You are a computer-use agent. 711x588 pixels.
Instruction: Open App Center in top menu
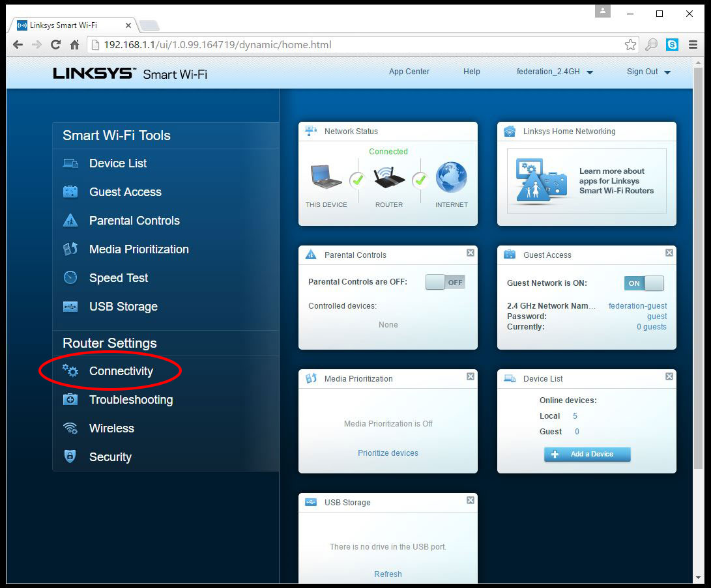click(409, 72)
